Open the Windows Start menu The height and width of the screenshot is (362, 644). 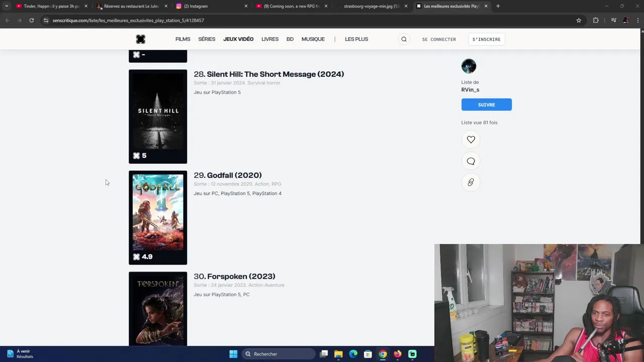click(x=233, y=354)
